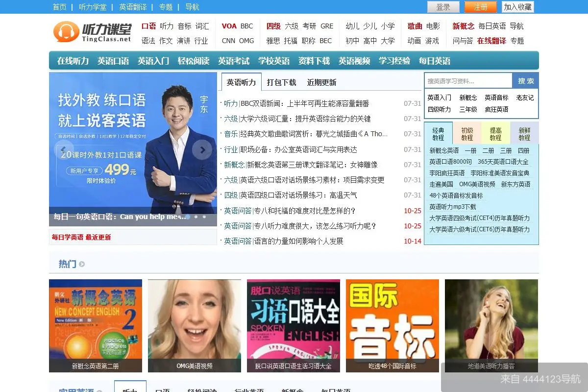Open the 英语翻译 menu item
Image resolution: width=588 pixels, height=392 pixels.
pos(132,7)
